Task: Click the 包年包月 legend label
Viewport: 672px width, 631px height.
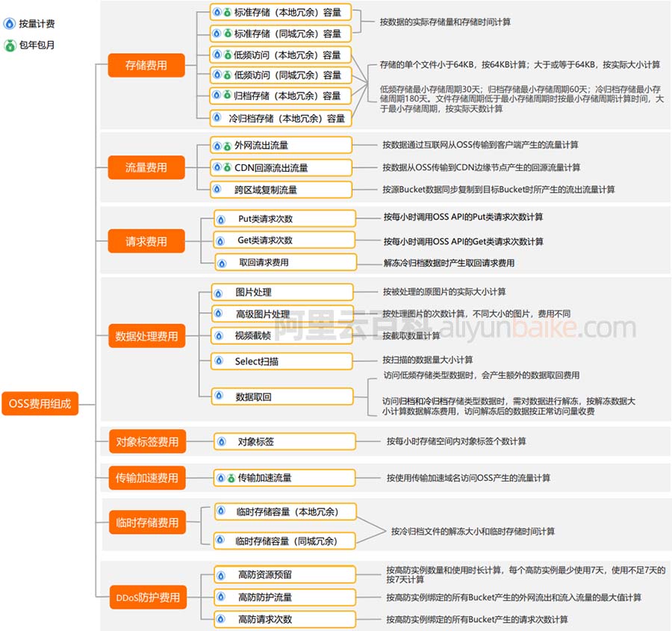Action: click(37, 45)
